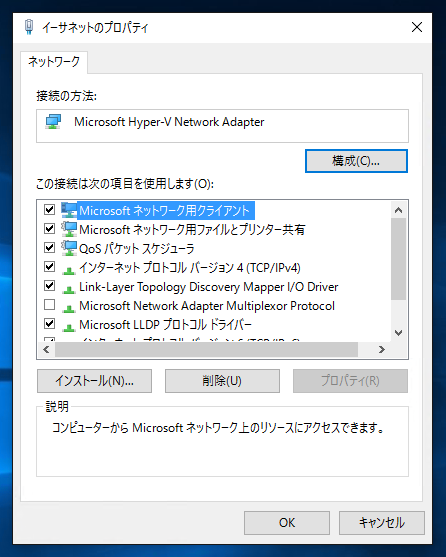Close the イーサネットのプロパティ window
Viewport: 446px width, 557px height.
[x=417, y=27]
